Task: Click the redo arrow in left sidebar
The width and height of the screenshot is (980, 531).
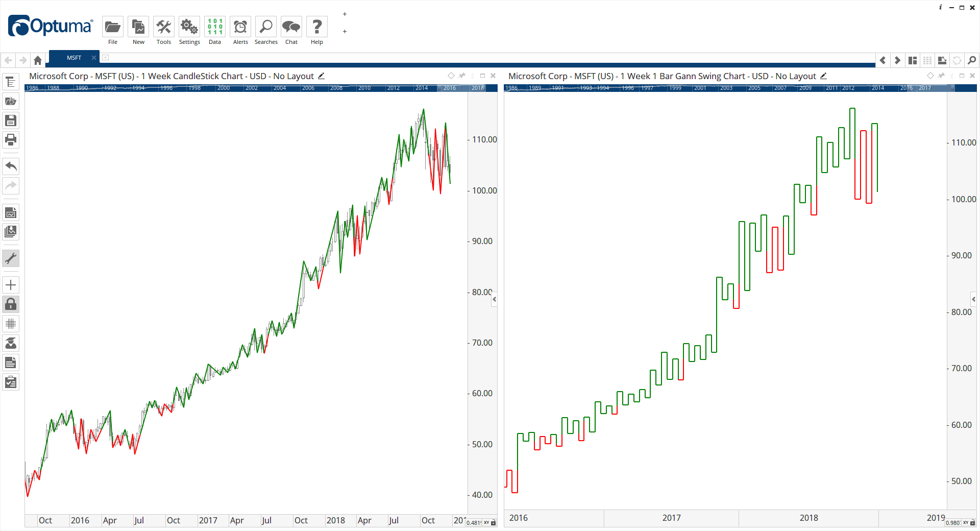Action: 11,185
